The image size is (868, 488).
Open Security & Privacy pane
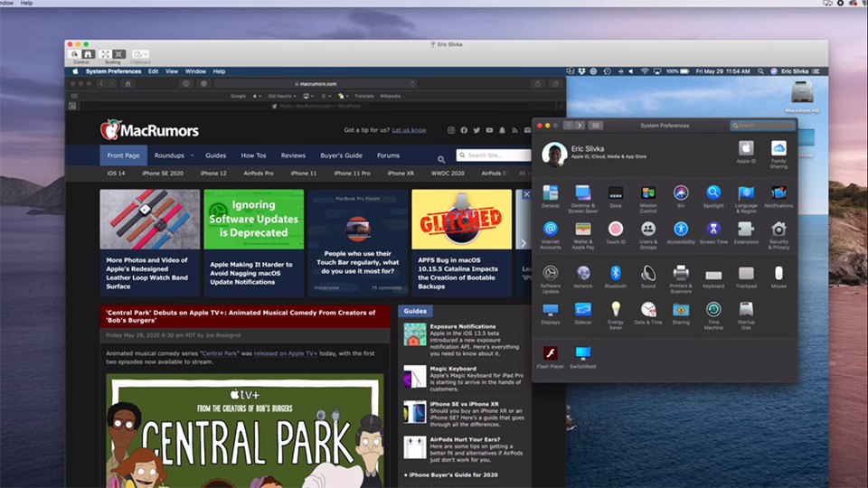click(x=778, y=235)
